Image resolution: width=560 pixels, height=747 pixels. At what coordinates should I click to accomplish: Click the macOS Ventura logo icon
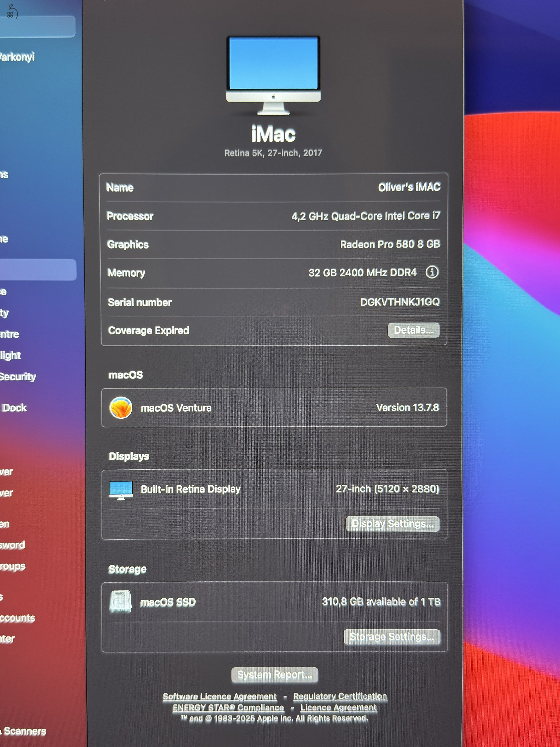click(120, 408)
